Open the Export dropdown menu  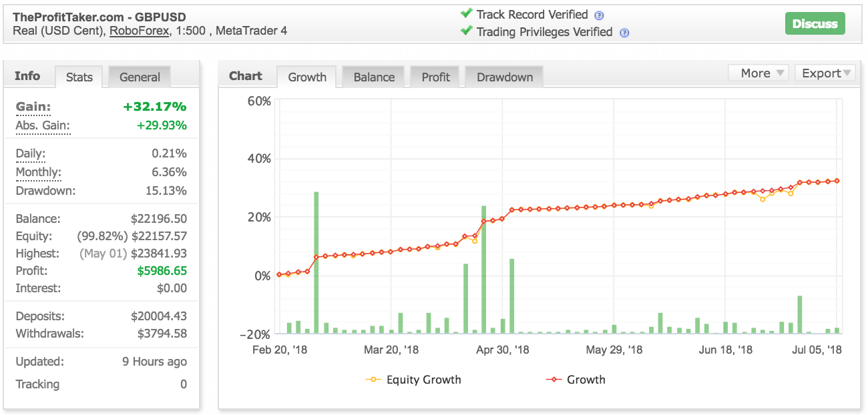tap(825, 73)
